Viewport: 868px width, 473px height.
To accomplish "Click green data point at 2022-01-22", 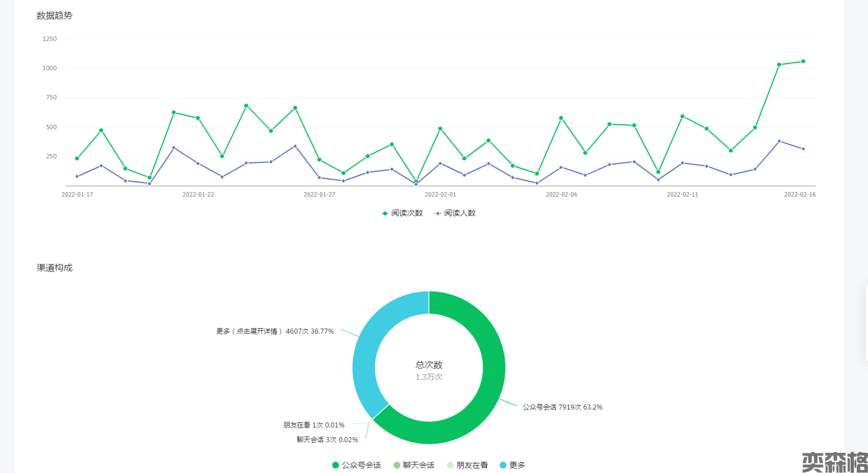I will pos(198,118).
